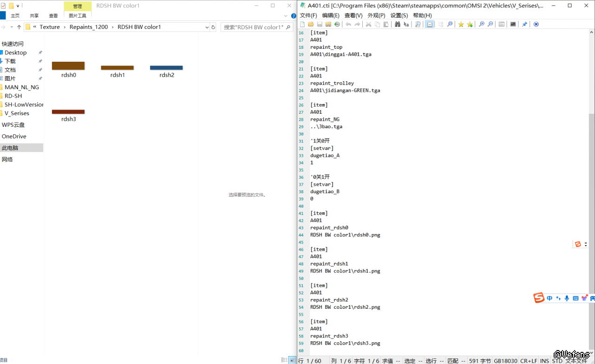The height and width of the screenshot is (364, 595).
Task: Toggle the word wrap toolbar button in Notepad3
Action: pos(430,24)
